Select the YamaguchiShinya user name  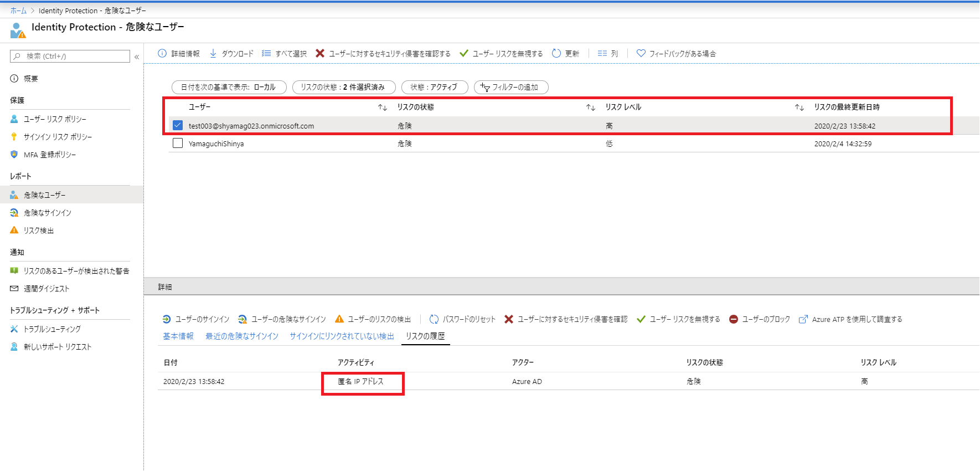(216, 144)
